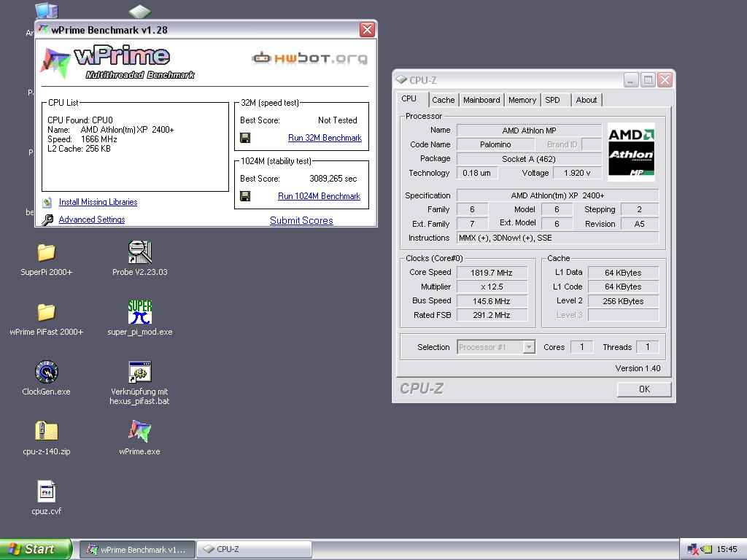The image size is (747, 560).
Task: Launch ClockGen.exe desktop icon
Action: pos(46,372)
